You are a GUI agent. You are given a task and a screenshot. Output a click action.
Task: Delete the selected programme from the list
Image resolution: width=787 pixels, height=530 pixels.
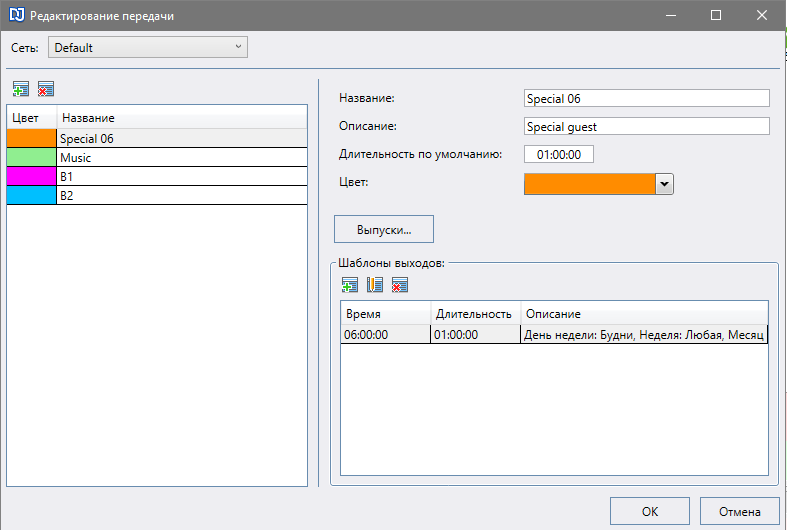coord(46,89)
